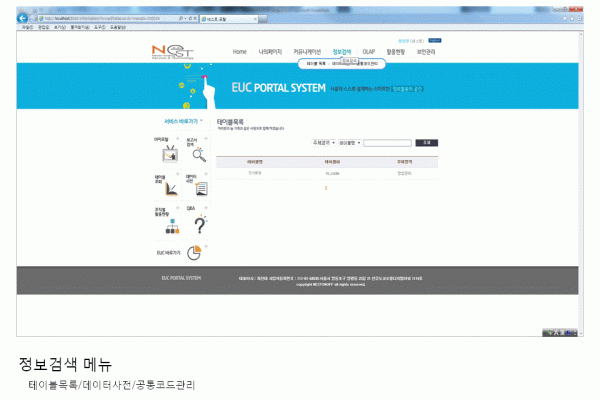
Task: Open the first search category dropdown
Action: (323, 143)
